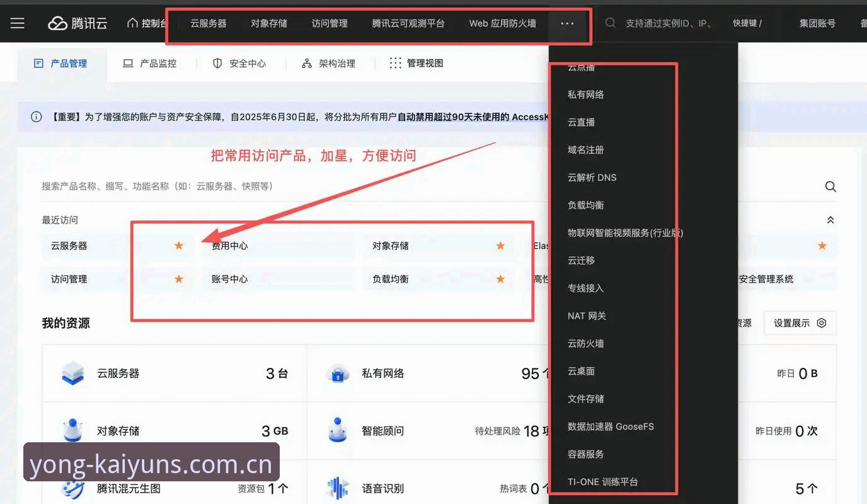867x504 pixels.
Task: Click the gear icon in 设置展示
Action: point(821,323)
